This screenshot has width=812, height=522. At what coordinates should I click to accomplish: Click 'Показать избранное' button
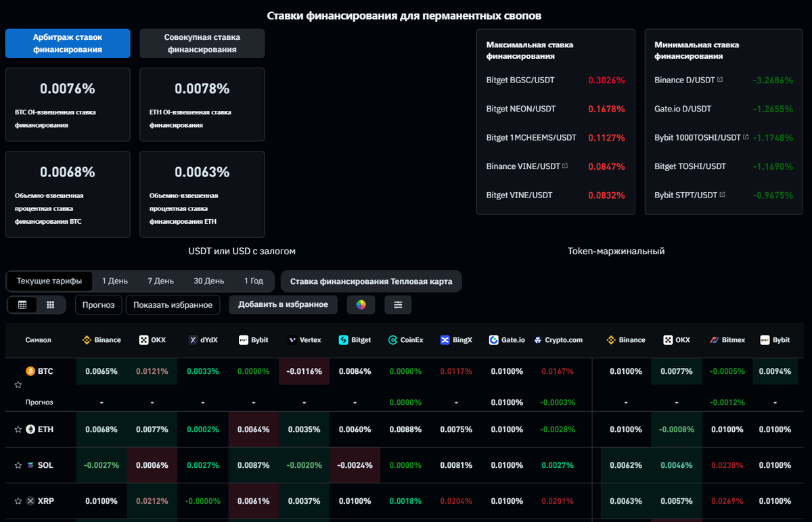tap(173, 305)
